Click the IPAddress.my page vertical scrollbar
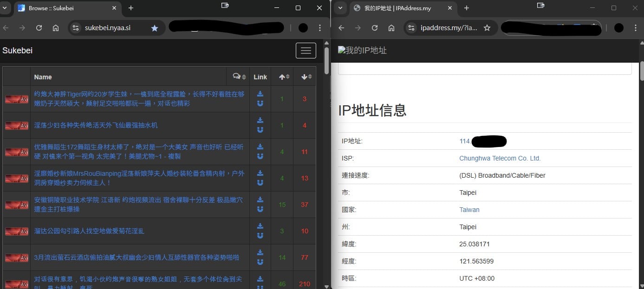This screenshot has height=289, width=644. pyautogui.click(x=642, y=71)
